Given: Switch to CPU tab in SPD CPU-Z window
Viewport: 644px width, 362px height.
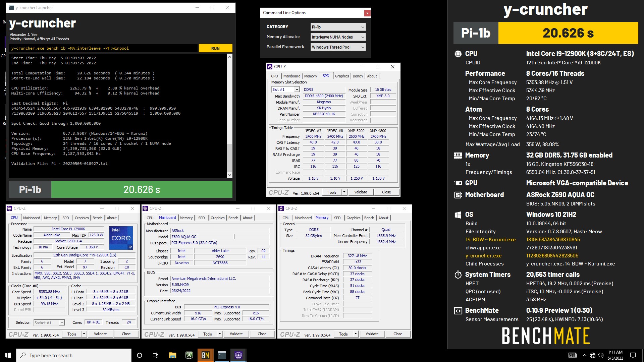Looking at the screenshot, I should [274, 76].
